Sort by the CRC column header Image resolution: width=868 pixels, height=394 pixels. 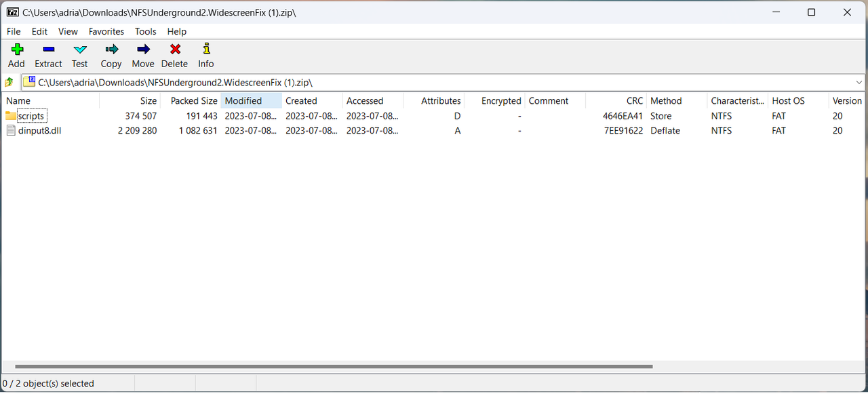point(616,100)
